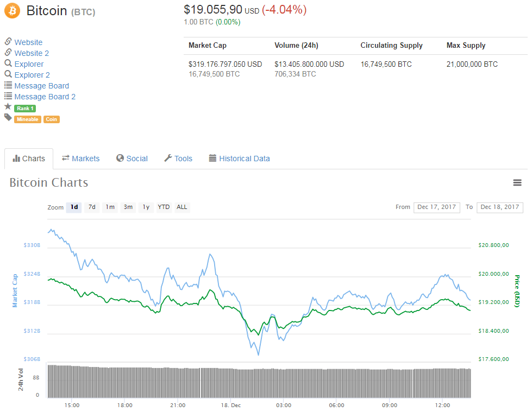The image size is (532, 412).
Task: Open the Website 2 link
Action: [x=32, y=53]
